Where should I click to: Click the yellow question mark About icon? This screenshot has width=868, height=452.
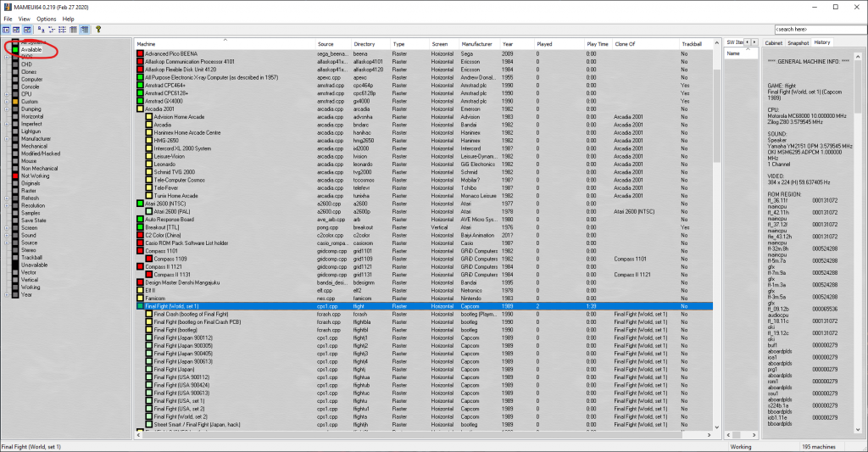pyautogui.click(x=98, y=29)
